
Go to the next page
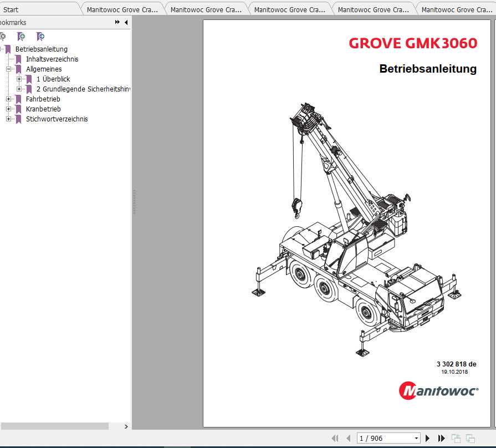[428, 437]
